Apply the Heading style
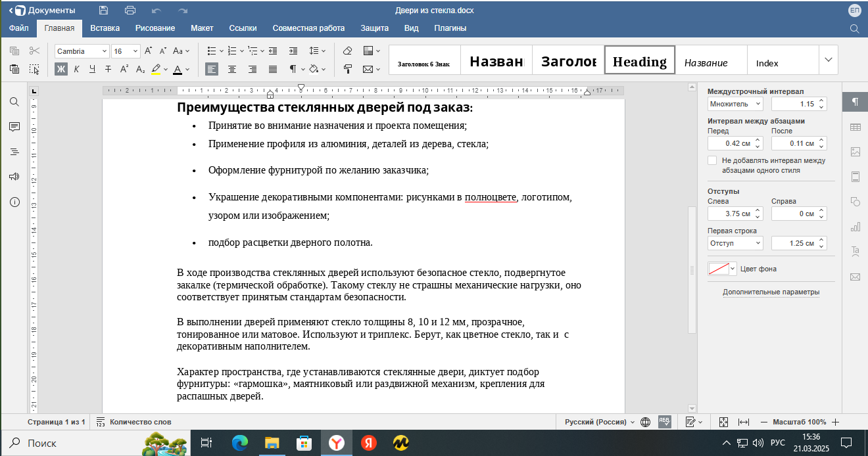The height and width of the screenshot is (456, 868). [640, 60]
